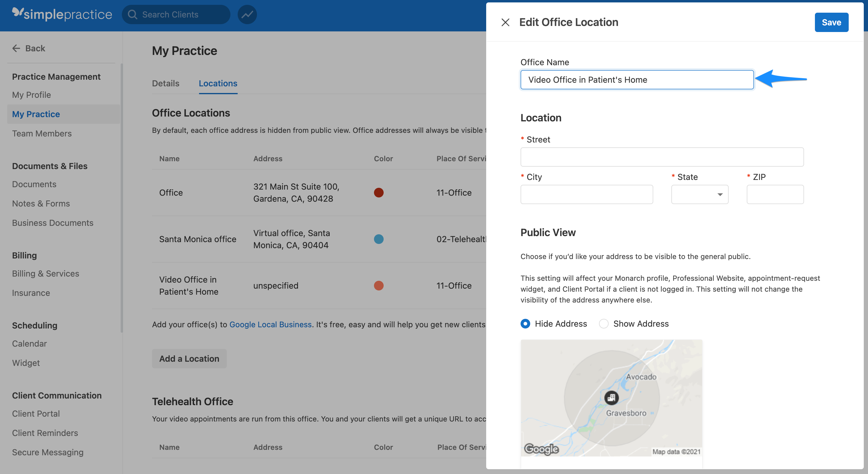This screenshot has height=474, width=868.
Task: Click the office building map marker
Action: pyautogui.click(x=611, y=398)
